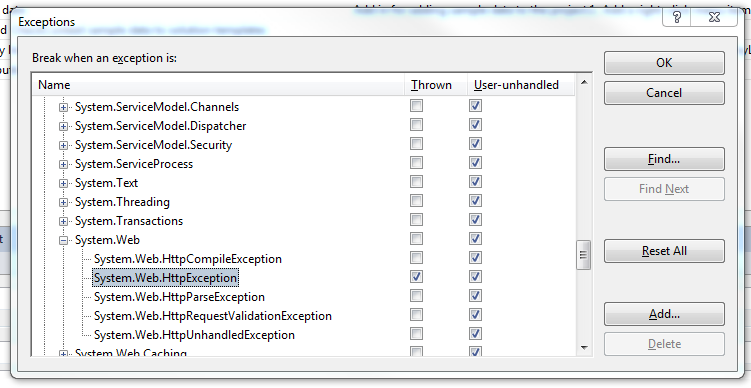The height and width of the screenshot is (388, 751).
Task: Select the System.Threading tree node
Action: 122,202
